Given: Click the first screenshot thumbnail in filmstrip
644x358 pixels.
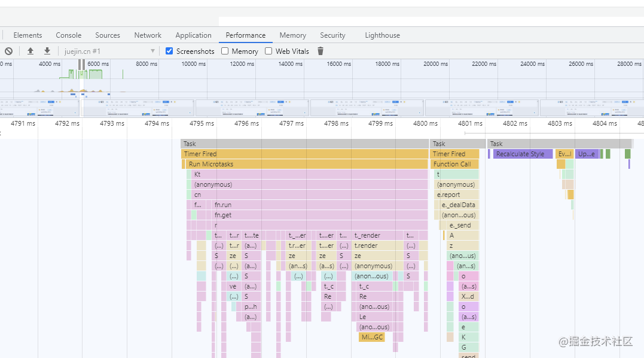Looking at the screenshot, I should click(39, 108).
